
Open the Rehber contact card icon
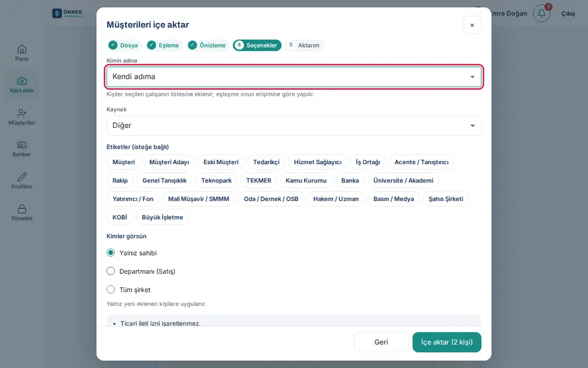pos(22,145)
